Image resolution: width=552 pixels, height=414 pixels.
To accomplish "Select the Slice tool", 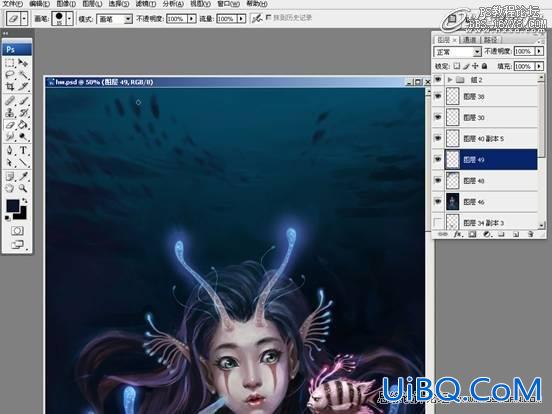I will point(23,86).
